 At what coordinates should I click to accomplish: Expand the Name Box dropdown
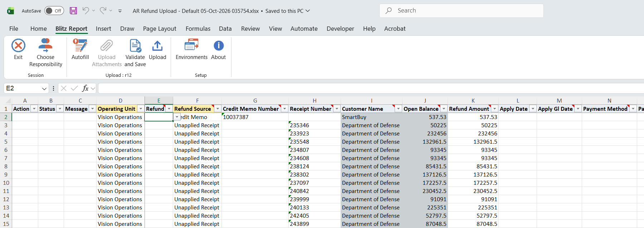[x=44, y=89]
